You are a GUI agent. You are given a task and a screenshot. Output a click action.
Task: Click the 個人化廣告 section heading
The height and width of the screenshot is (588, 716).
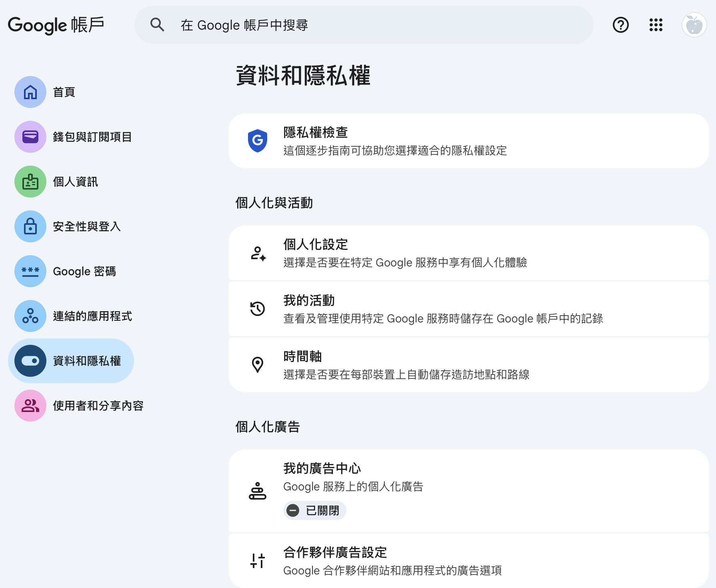268,427
